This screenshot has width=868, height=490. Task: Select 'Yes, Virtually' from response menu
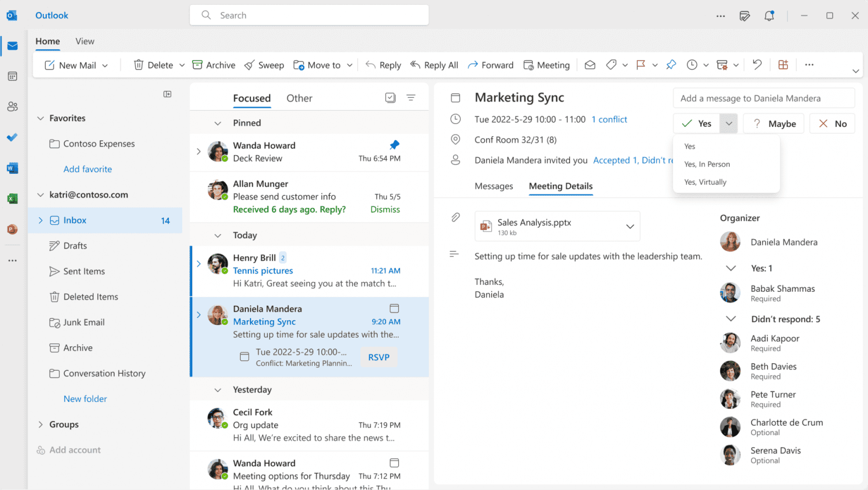click(705, 182)
